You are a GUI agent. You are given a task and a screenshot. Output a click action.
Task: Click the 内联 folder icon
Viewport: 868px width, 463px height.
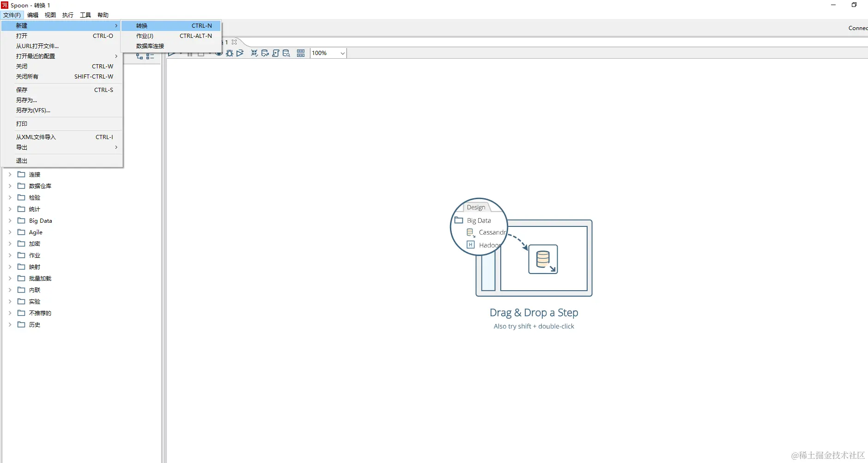[21, 290]
